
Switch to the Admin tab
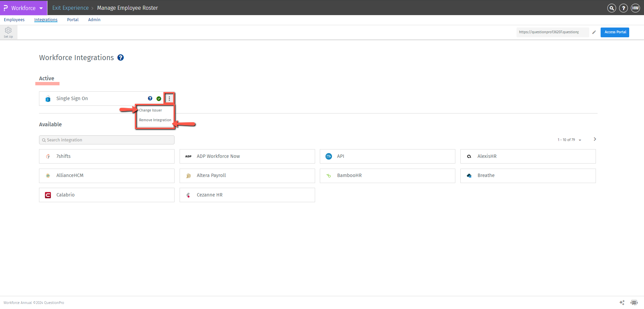pyautogui.click(x=94, y=20)
